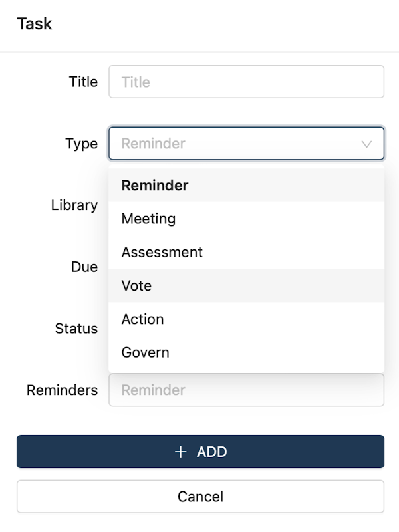The image size is (399, 532).
Task: Cancel the task form
Action: [200, 497]
